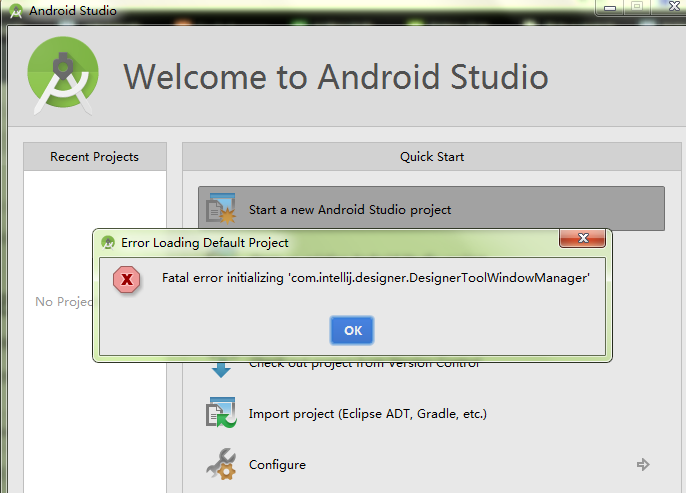Click the Configure wrench and gear icon
This screenshot has width=686, height=493.
pos(221,464)
